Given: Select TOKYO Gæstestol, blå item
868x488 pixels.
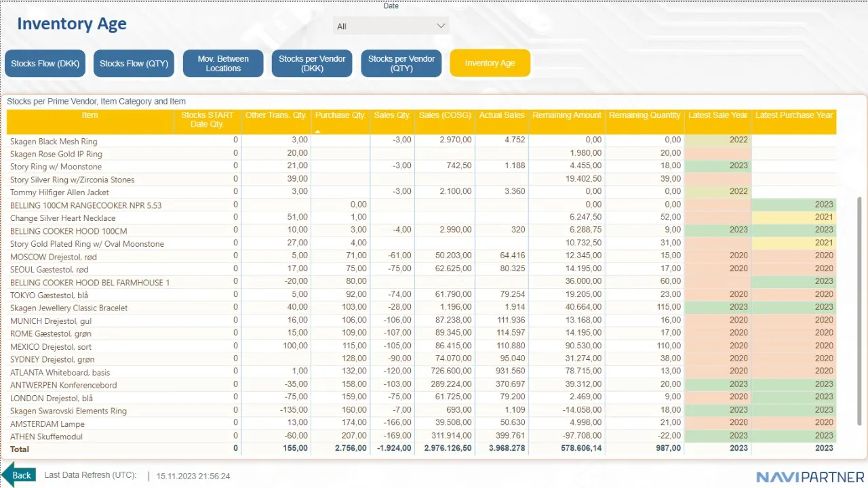Looking at the screenshot, I should click(50, 295).
